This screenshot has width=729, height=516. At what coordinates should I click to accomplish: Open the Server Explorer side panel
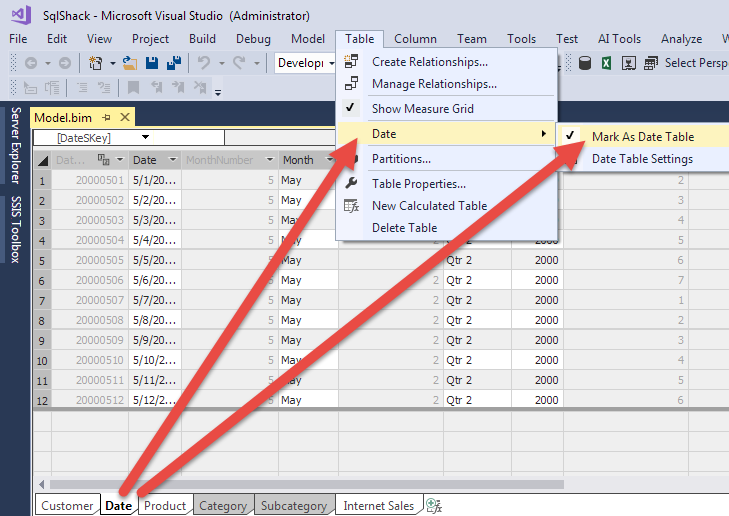15,146
